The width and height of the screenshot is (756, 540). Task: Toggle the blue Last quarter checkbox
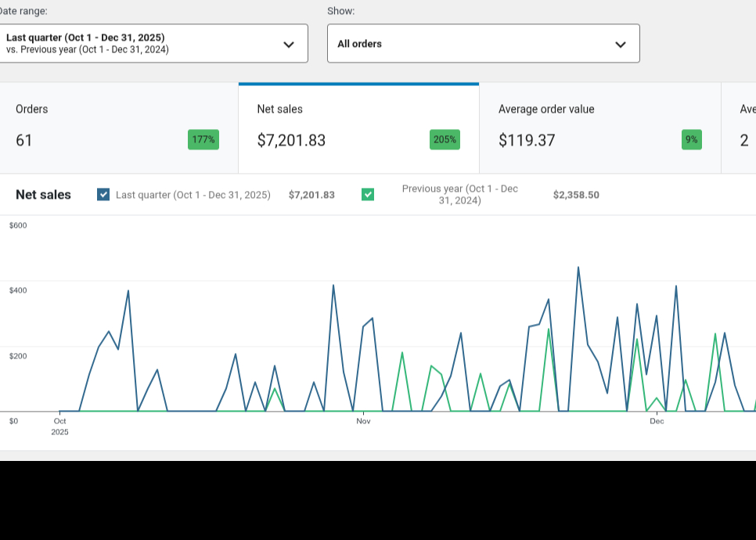pos(103,195)
